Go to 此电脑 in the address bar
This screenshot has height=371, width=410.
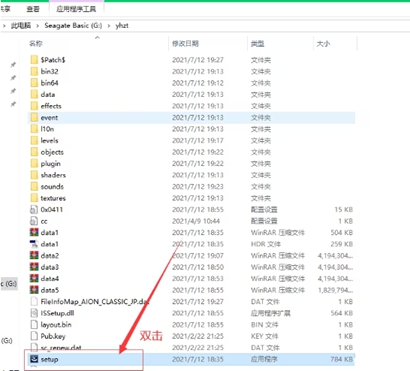pos(21,26)
